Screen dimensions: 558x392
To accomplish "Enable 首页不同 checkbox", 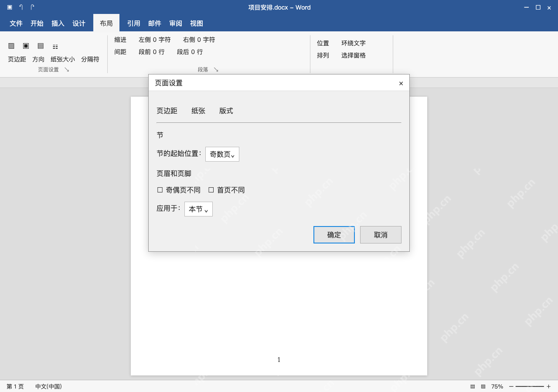I will point(211,190).
